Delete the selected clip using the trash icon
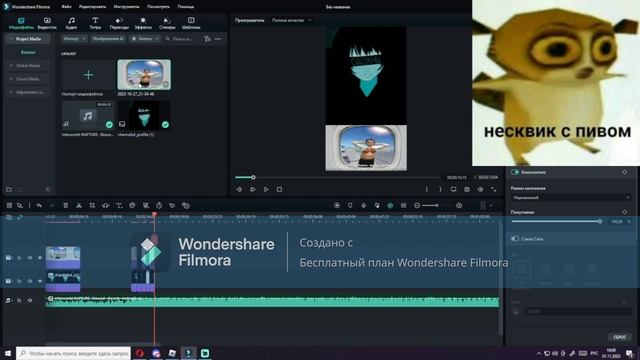Screen dimensions: 640x360 click(x=65, y=205)
